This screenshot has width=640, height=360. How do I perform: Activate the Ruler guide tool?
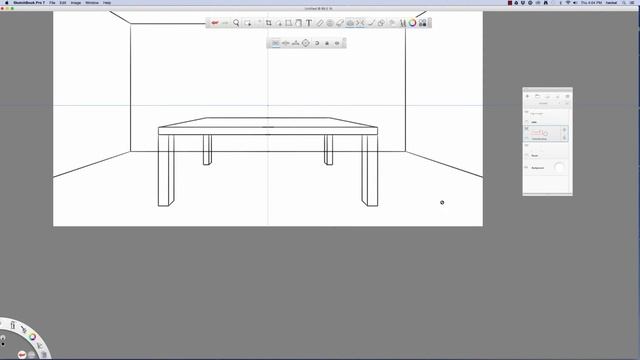click(320, 23)
